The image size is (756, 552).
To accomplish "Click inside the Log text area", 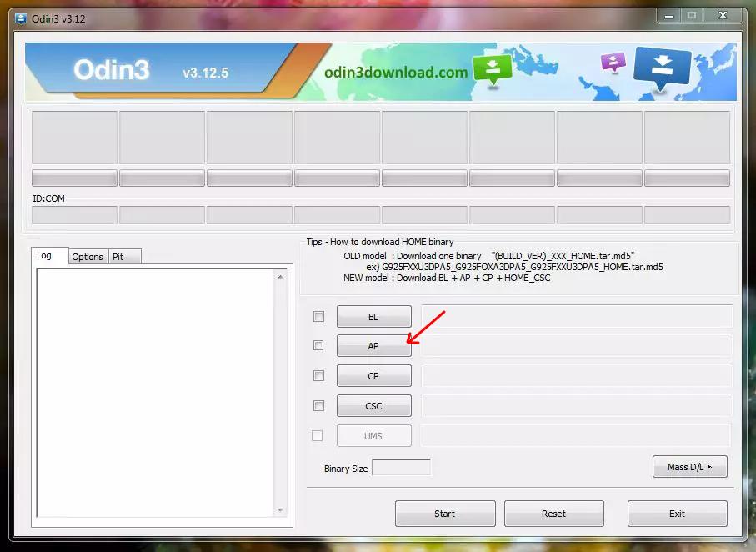I will [x=156, y=393].
